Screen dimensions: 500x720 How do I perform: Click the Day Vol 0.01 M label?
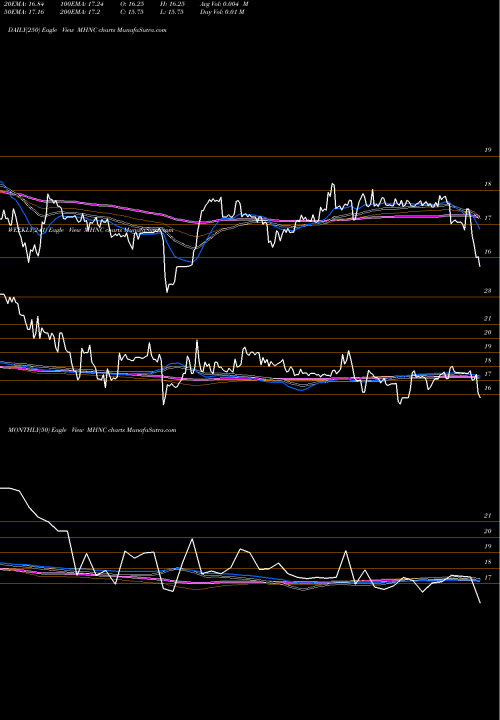coord(222,12)
